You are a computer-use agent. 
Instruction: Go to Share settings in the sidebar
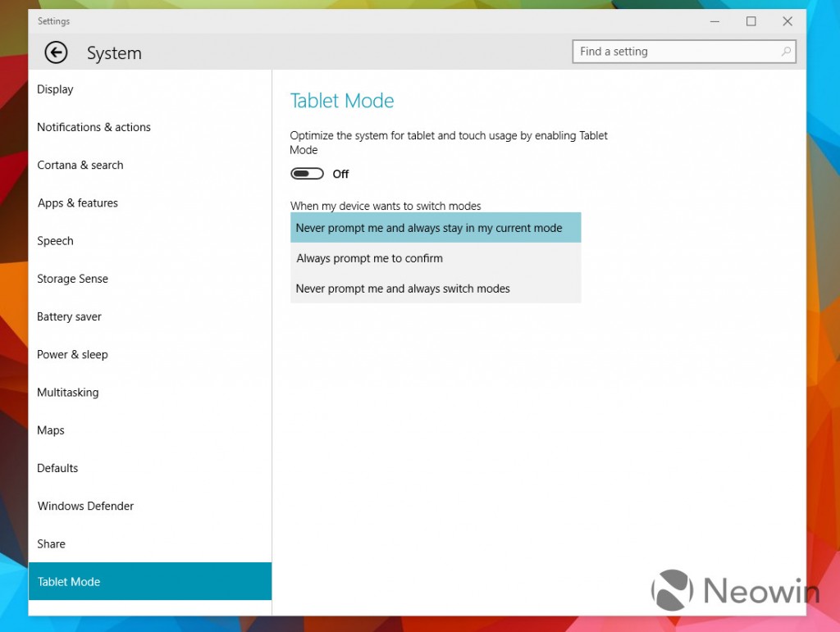click(51, 543)
